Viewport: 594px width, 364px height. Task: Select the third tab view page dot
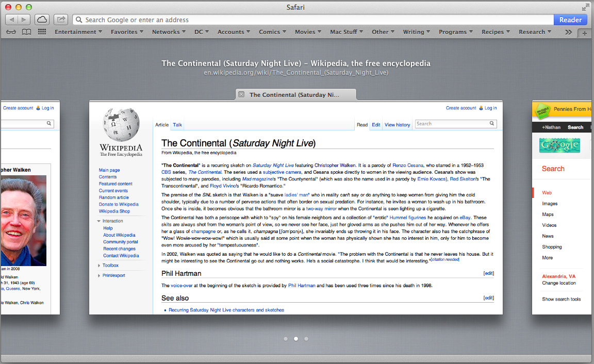coord(306,339)
